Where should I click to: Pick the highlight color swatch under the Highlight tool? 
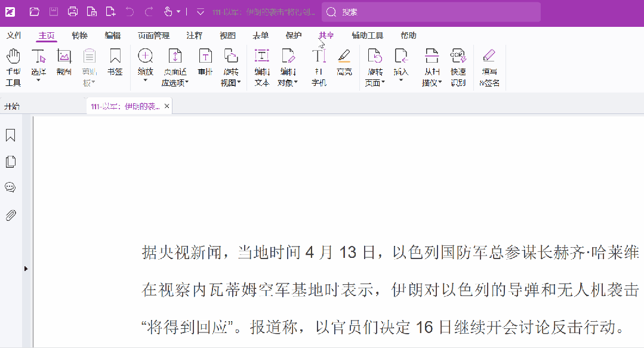click(344, 60)
